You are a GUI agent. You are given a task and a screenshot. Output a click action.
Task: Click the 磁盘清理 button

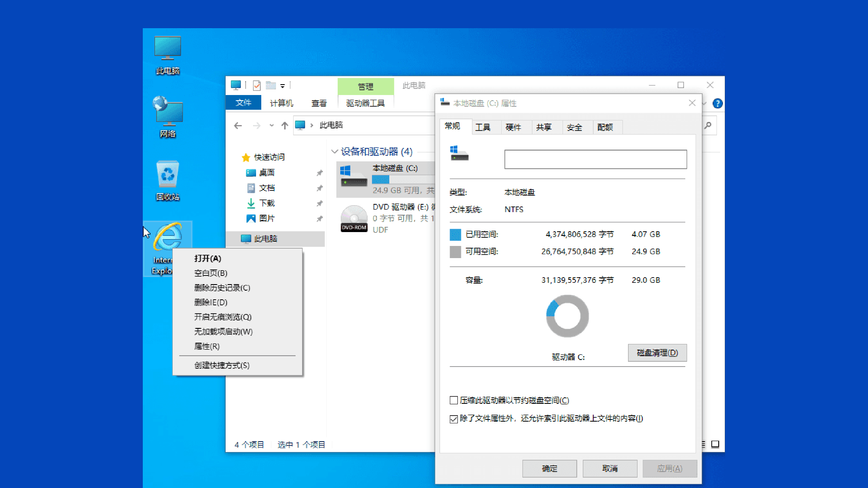(657, 353)
